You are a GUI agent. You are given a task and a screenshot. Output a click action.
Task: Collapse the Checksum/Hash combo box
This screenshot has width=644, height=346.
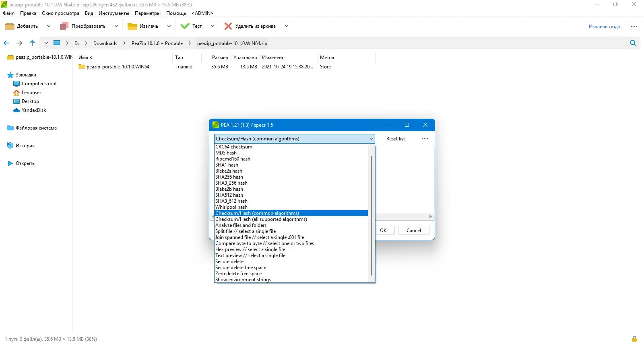pyautogui.click(x=371, y=139)
